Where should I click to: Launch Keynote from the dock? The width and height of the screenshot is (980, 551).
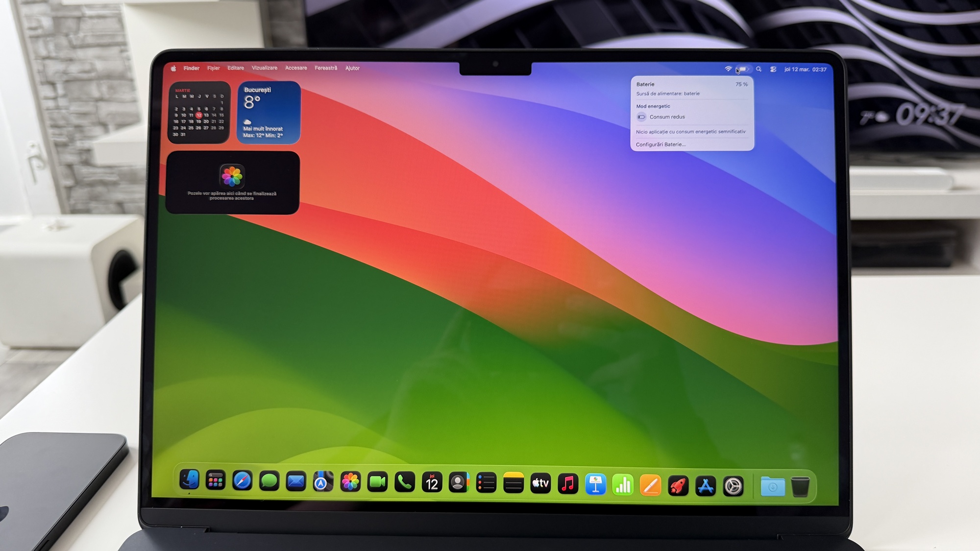595,485
